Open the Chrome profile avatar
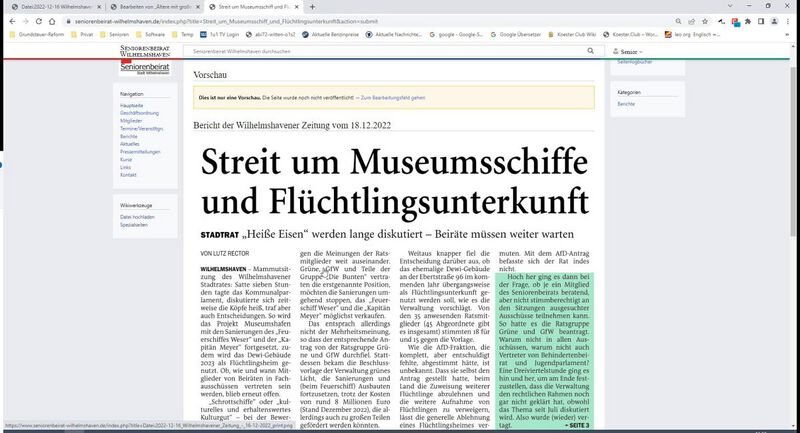The width and height of the screenshot is (800, 433). click(774, 21)
